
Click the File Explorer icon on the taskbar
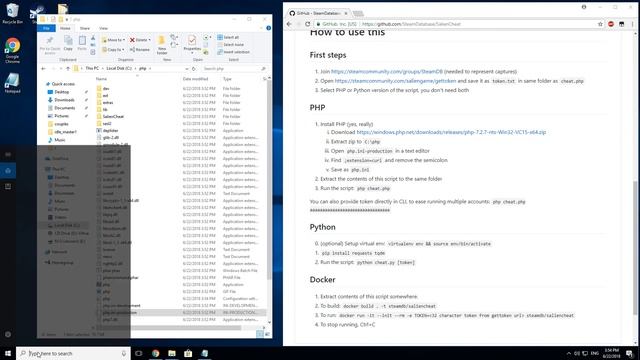pyautogui.click(x=172, y=353)
